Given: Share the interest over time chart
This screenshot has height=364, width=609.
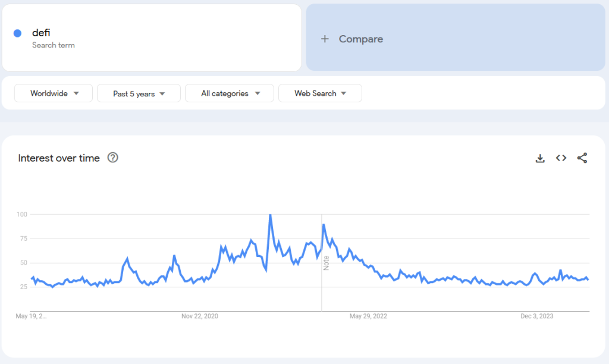Looking at the screenshot, I should point(582,158).
